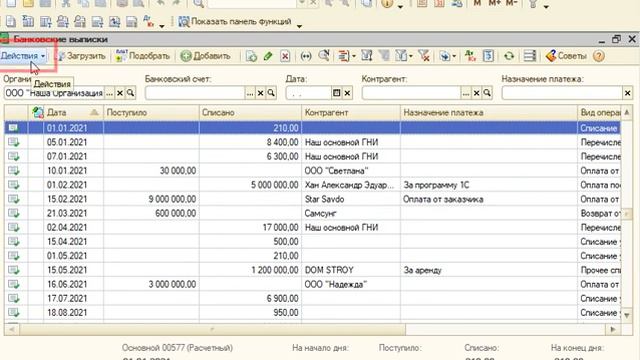The width and height of the screenshot is (640, 360).
Task: Click the Организация field containing ООО "Наша Организация"
Action: click(54, 93)
